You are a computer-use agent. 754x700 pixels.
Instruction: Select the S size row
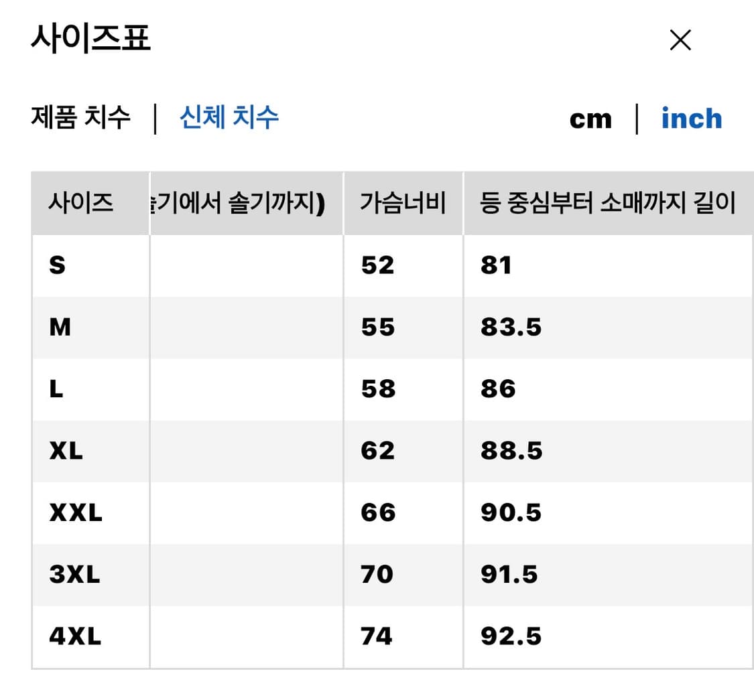pos(58,265)
